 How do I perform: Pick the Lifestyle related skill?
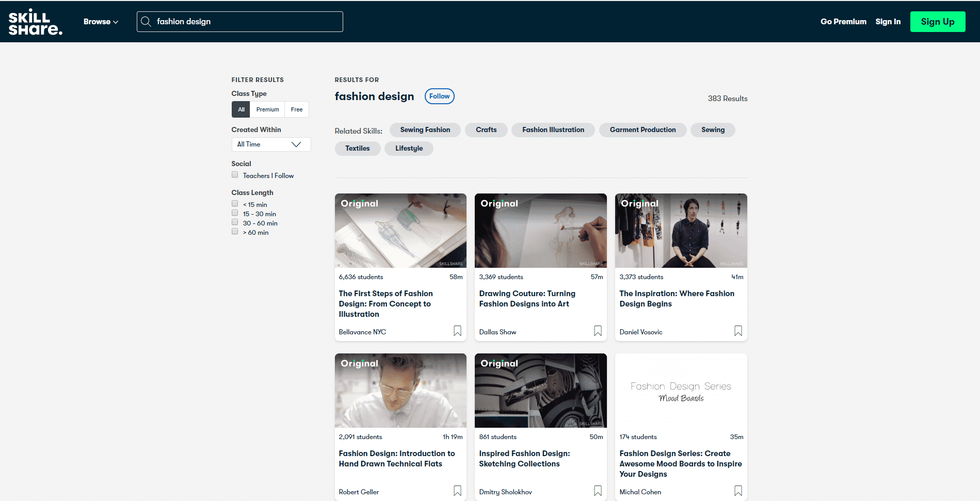409,149
